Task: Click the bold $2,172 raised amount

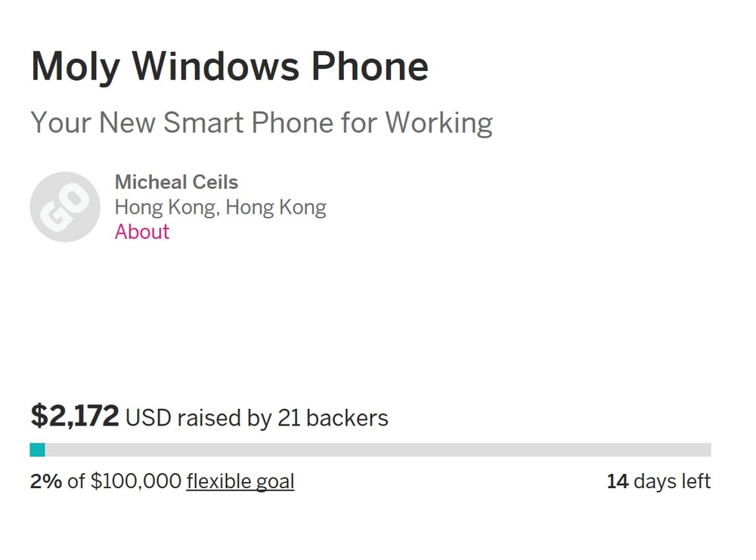Action: pos(75,416)
